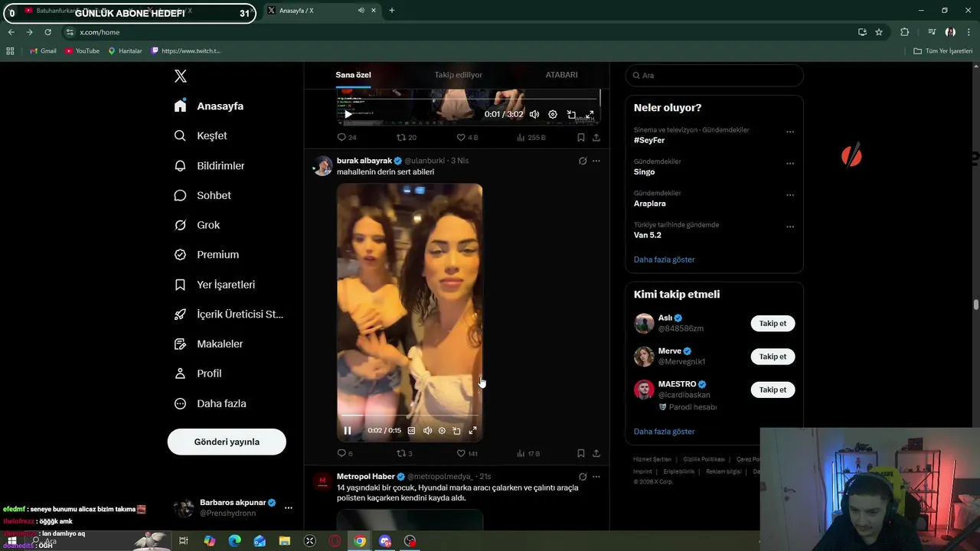Image resolution: width=980 pixels, height=551 pixels.
Task: Open more options on Metropol Haber post
Action: pos(596,477)
